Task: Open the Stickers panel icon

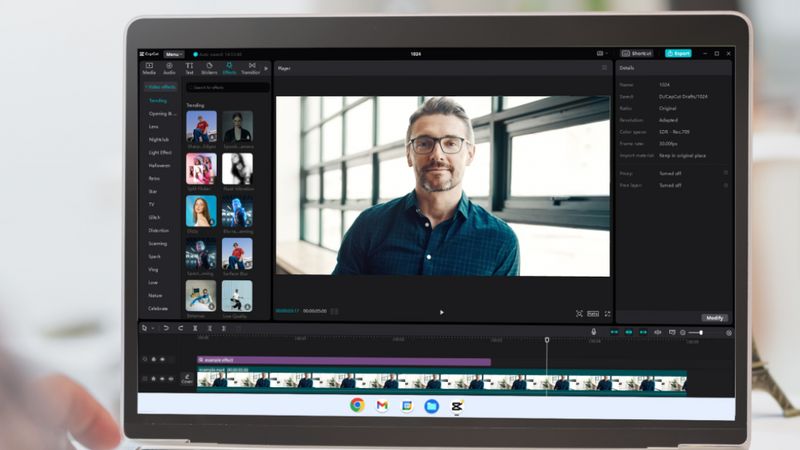Action: click(209, 68)
